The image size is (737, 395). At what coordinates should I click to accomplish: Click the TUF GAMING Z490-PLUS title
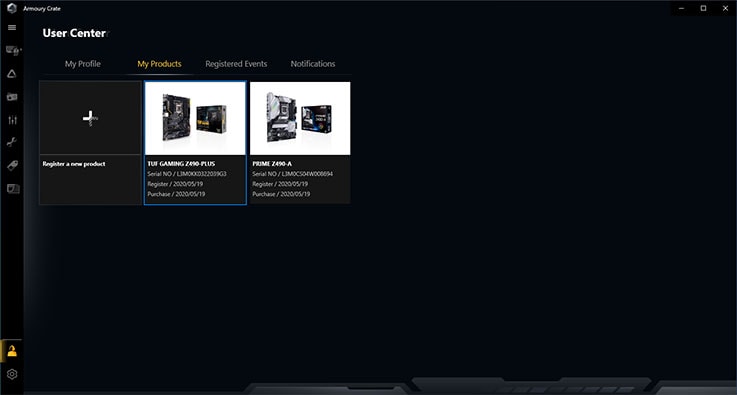click(181, 164)
